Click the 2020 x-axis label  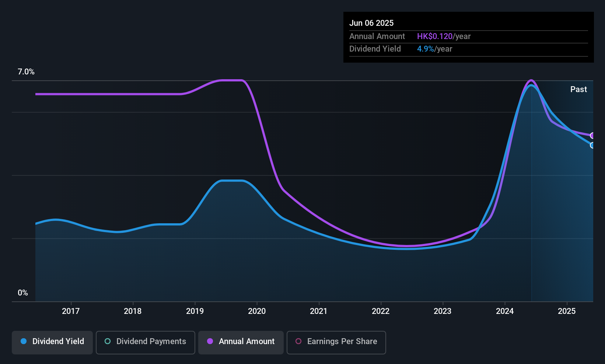[257, 311]
